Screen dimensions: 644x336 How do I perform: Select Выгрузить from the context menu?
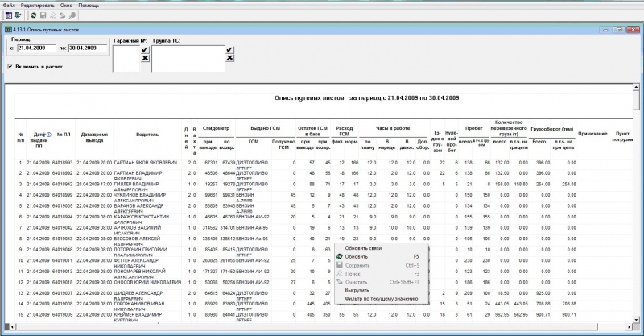357,290
